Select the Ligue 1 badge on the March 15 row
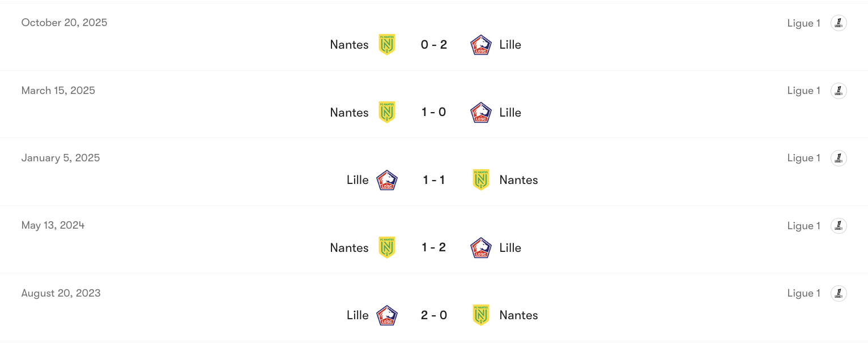Image resolution: width=868 pixels, height=343 pixels. click(x=839, y=91)
